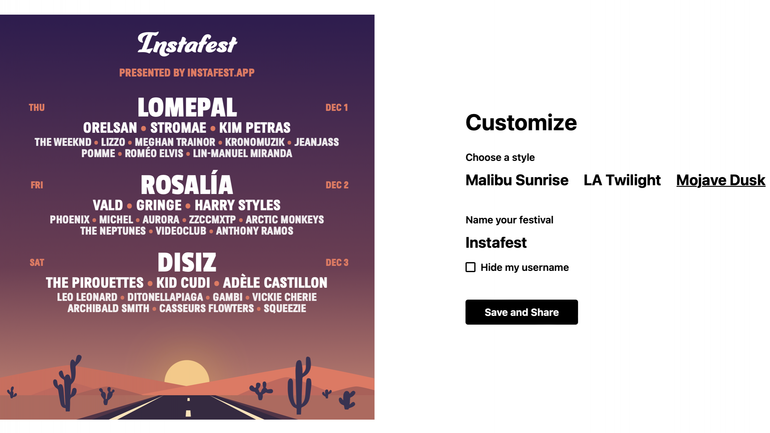
Task: Click the SAT day label
Action: point(37,263)
